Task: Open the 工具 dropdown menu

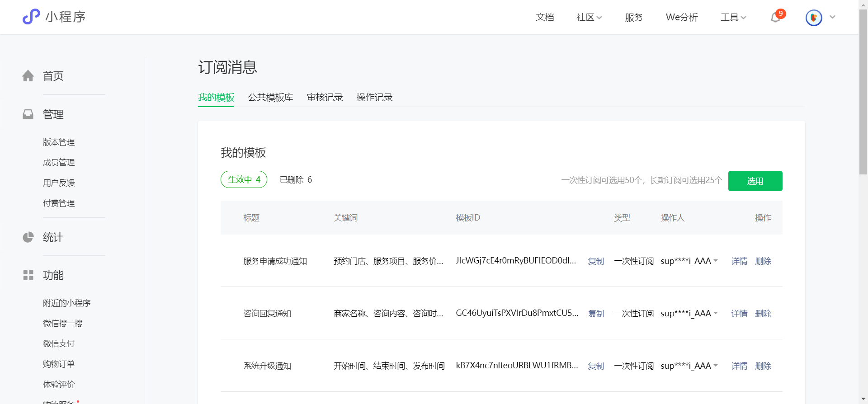Action: click(733, 17)
